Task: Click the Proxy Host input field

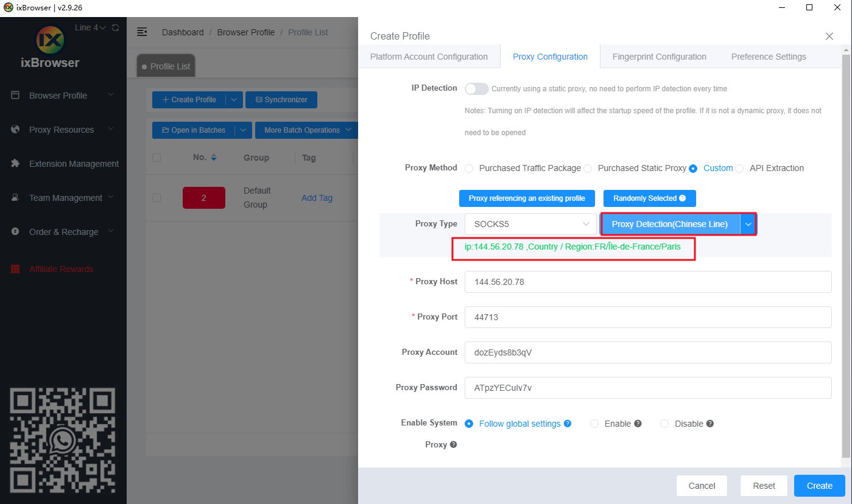Action: tap(648, 282)
